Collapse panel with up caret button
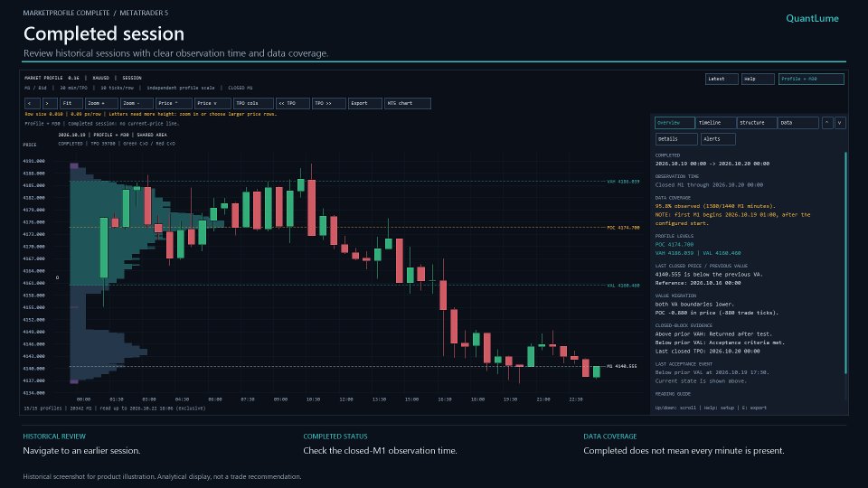This screenshot has height=488, width=868. point(827,123)
